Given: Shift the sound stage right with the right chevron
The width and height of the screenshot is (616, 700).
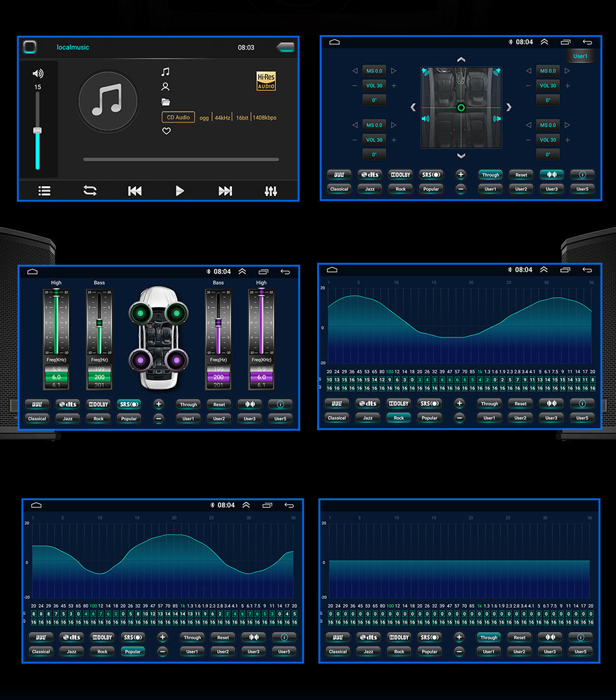Looking at the screenshot, I should 509,107.
